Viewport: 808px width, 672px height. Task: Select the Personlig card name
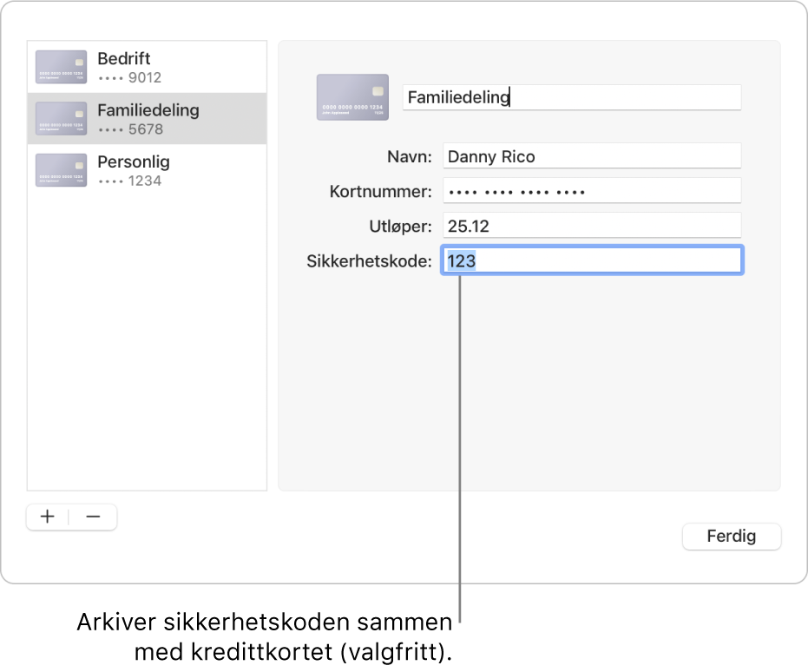(134, 161)
